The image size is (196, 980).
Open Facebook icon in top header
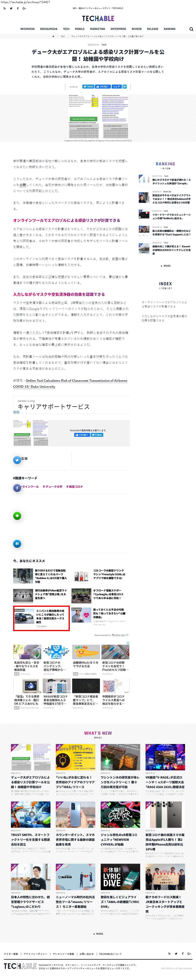[x=18, y=8]
